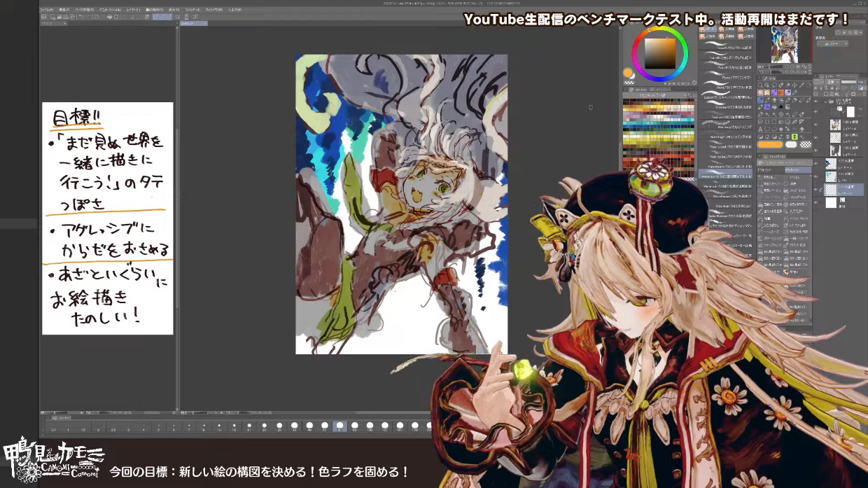Select the white sub drawing color bar
This screenshot has height=488, width=868.
pos(791,144)
